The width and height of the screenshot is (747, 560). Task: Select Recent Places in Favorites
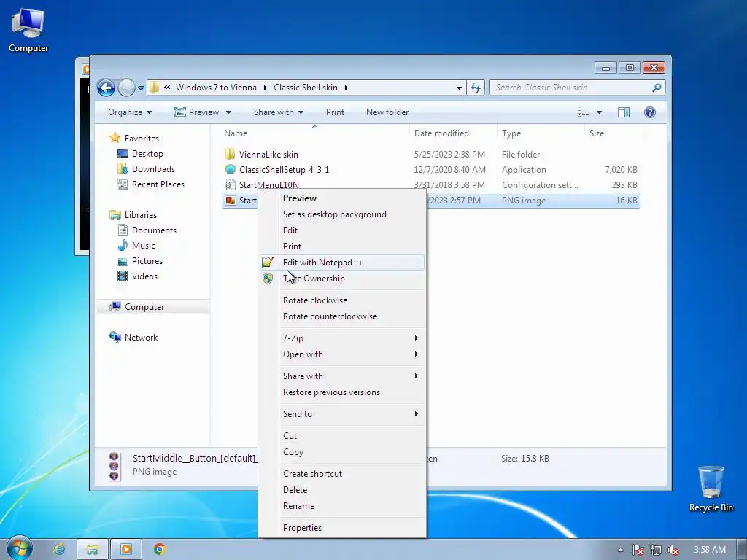click(158, 184)
